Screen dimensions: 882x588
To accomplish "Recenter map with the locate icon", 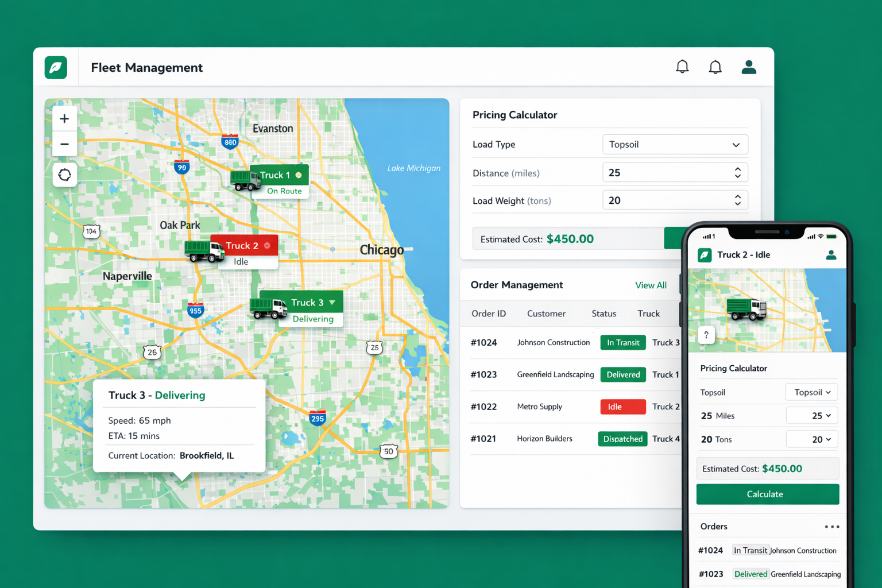I will (64, 175).
